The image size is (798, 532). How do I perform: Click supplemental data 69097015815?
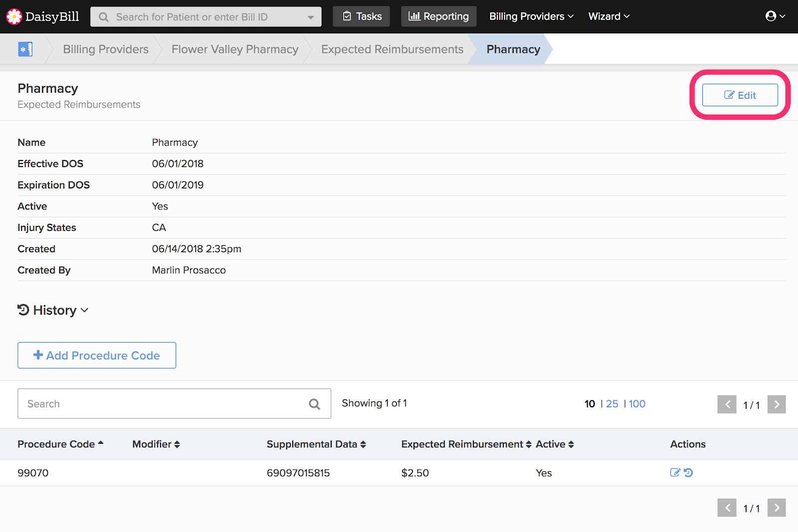[x=298, y=473]
